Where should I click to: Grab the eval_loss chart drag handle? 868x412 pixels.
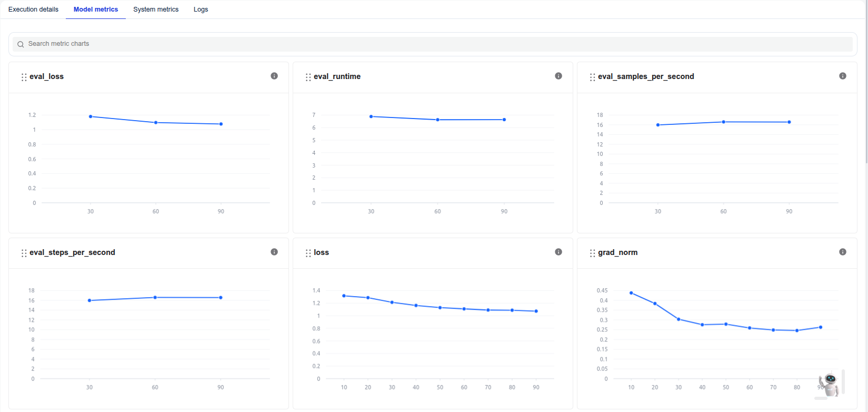click(x=24, y=77)
